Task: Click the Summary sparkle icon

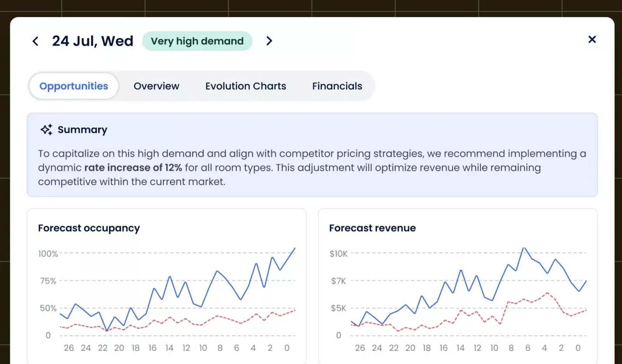Action: (x=47, y=129)
